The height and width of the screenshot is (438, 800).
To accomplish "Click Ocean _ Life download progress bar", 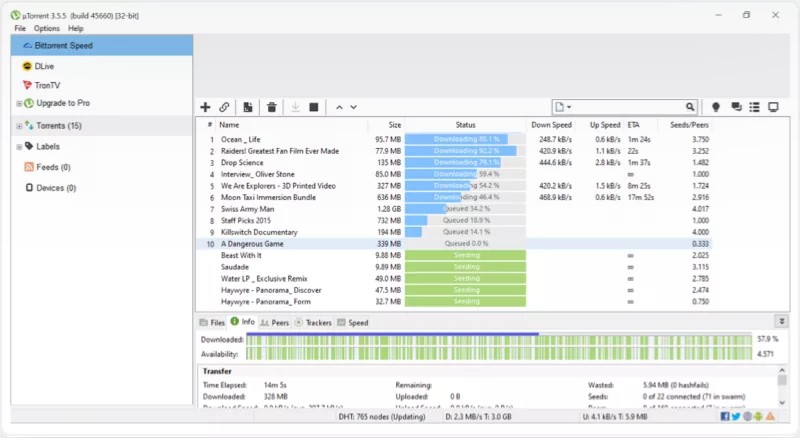I will tap(465, 139).
